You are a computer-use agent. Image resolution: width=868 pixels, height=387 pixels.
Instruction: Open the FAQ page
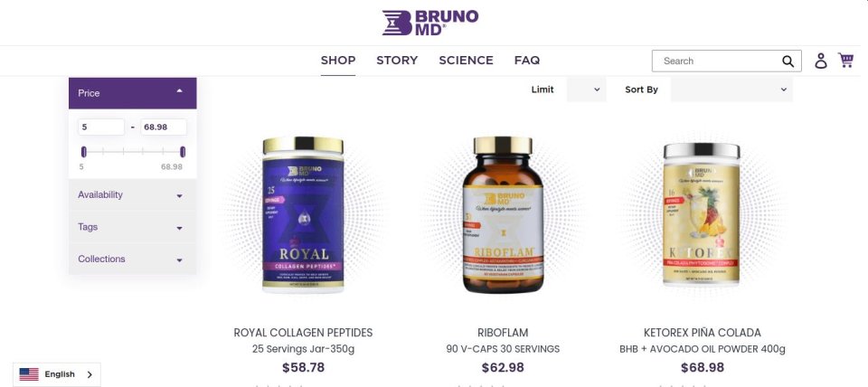click(x=527, y=61)
